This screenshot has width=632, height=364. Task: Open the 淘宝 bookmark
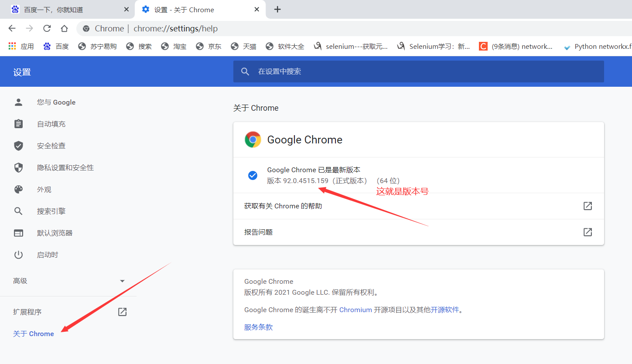tap(174, 46)
